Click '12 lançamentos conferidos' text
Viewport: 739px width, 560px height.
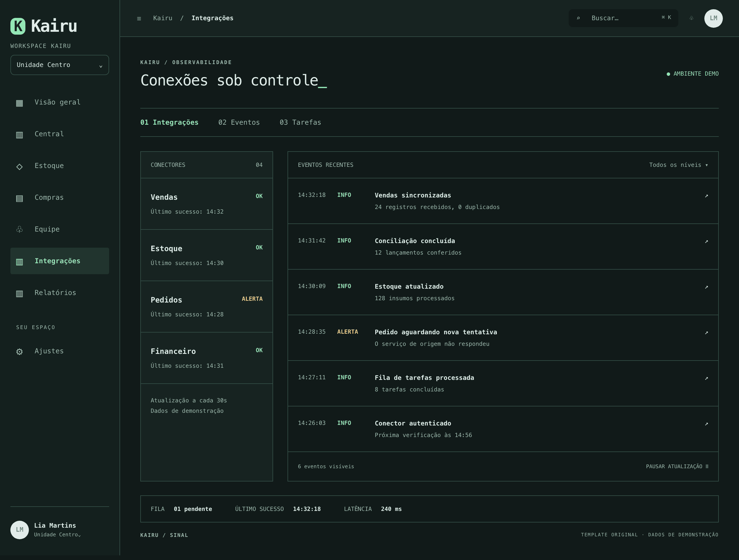coord(418,253)
